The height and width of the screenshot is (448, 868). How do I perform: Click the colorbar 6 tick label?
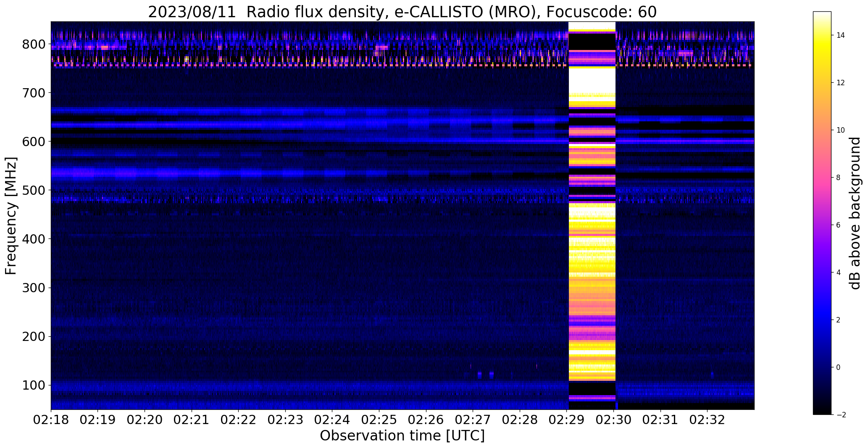839,225
